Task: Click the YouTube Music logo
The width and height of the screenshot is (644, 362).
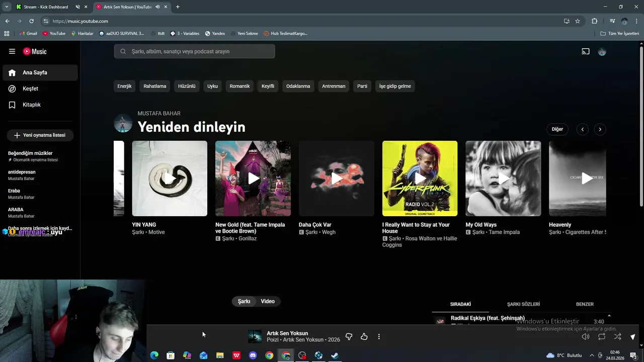Action: [35, 51]
